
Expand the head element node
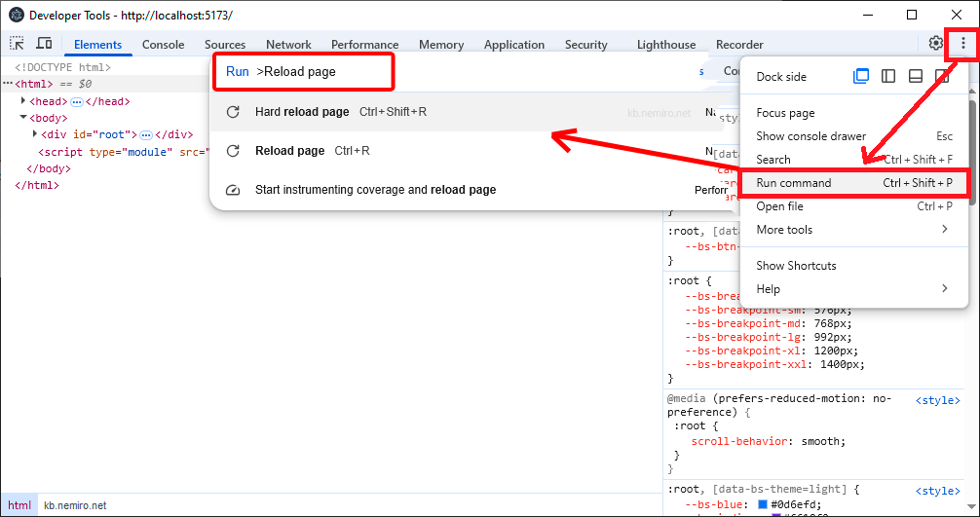click(24, 101)
